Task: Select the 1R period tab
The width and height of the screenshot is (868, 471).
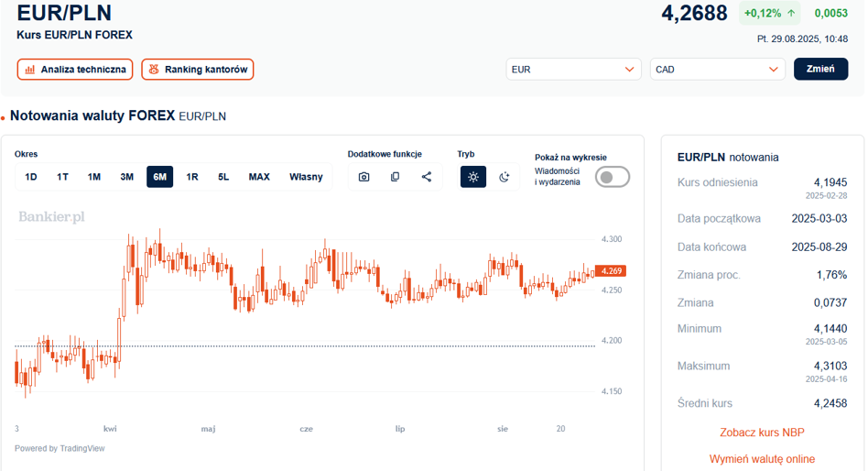Action: click(192, 177)
